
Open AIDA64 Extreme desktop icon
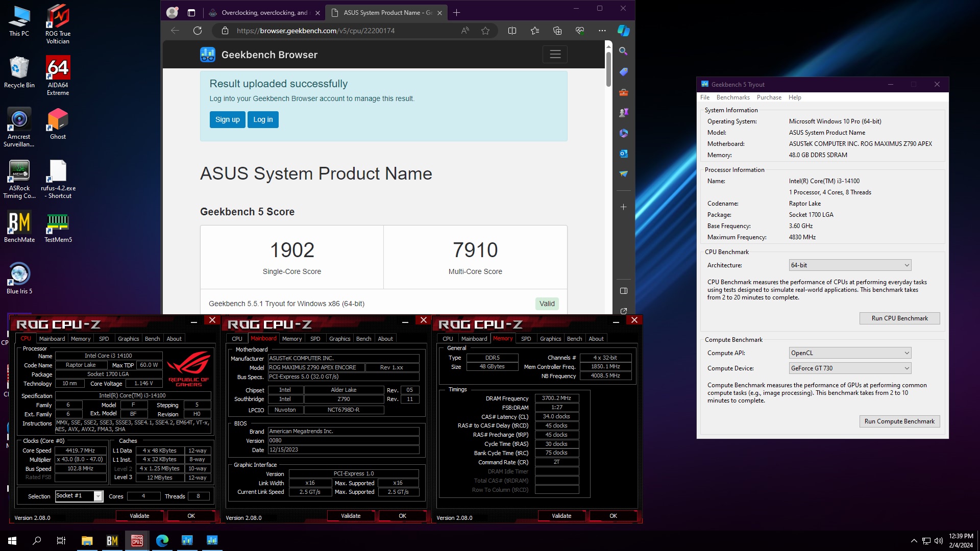(58, 76)
